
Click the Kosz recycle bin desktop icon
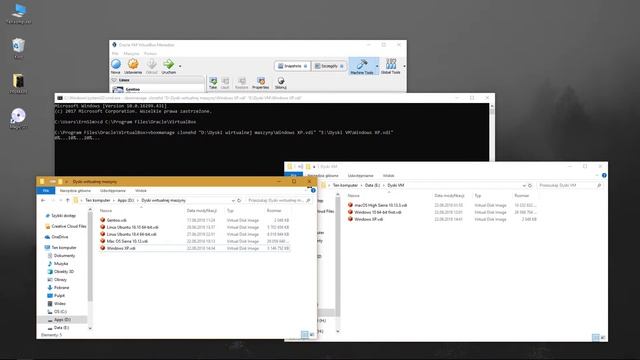(18, 49)
